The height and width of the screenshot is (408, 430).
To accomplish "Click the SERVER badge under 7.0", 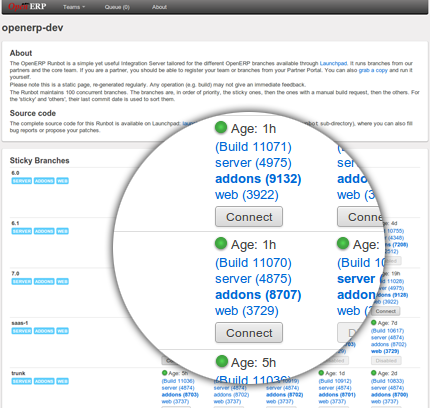I will point(22,281).
